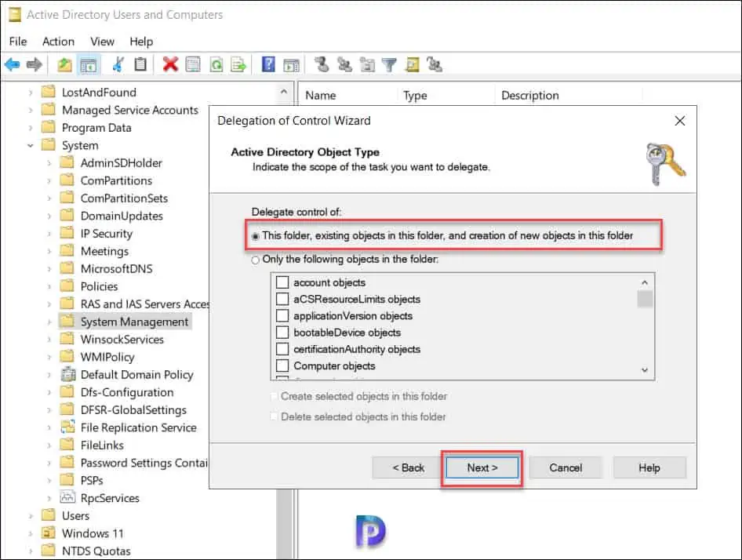Screen dimensions: 742x560
Task: Click the Up one level folder icon
Action: 64,64
